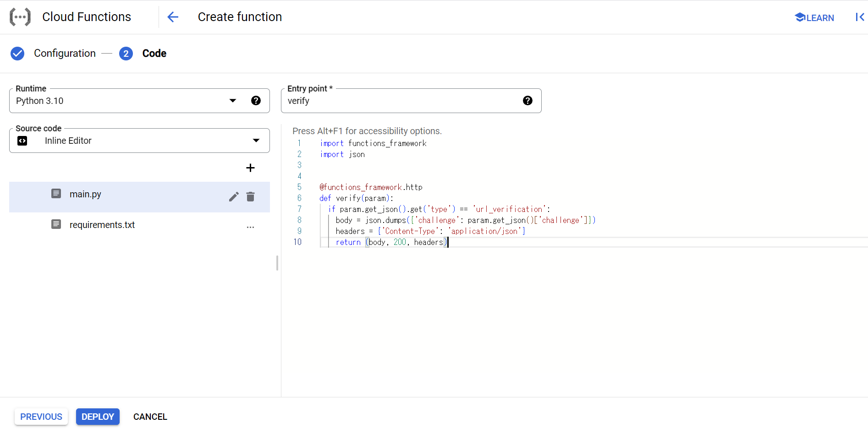The height and width of the screenshot is (434, 868).
Task: Collapse the side panel with the top-right icon
Action: [859, 17]
